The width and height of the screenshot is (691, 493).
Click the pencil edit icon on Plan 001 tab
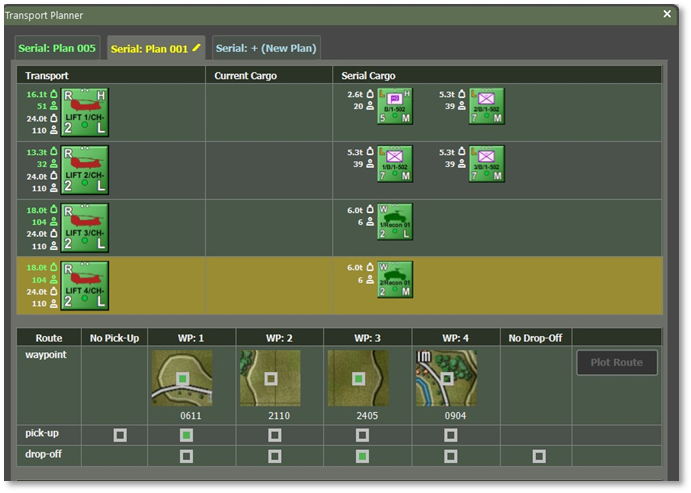197,47
